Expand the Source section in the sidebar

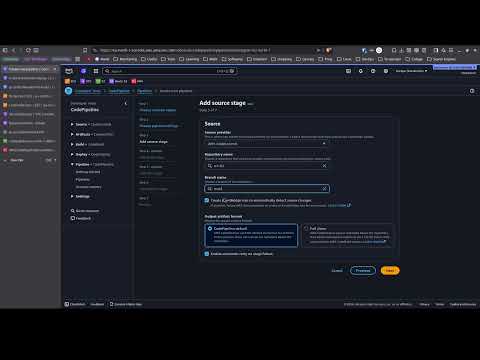[x=72, y=124]
